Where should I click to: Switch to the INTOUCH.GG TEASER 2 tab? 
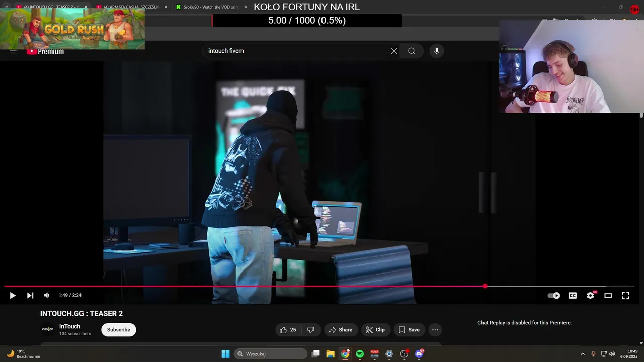pyautogui.click(x=50, y=7)
